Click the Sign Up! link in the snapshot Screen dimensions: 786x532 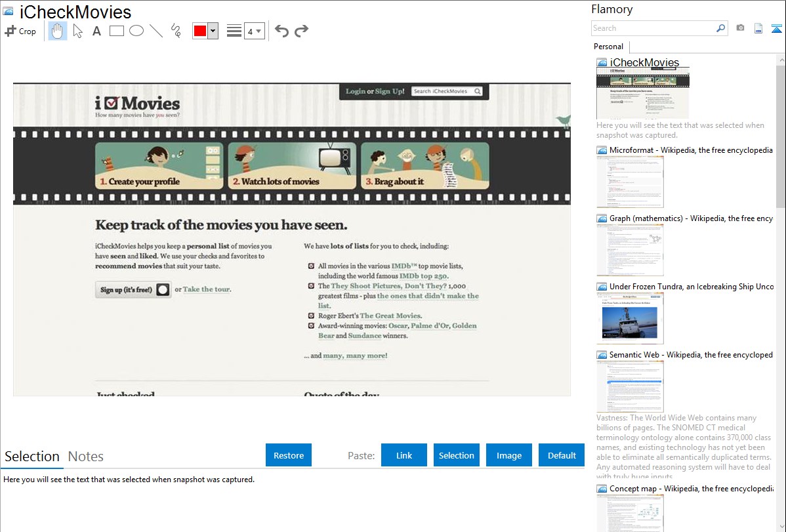pos(390,91)
